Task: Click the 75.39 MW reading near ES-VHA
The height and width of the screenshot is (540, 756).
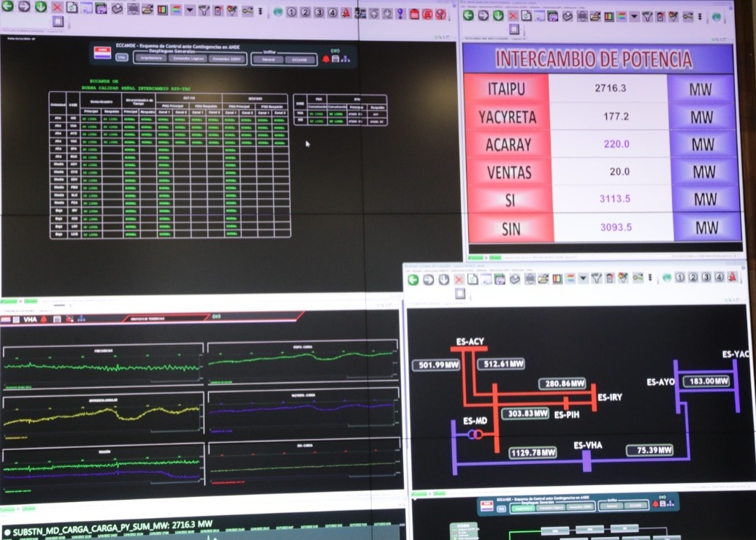Action: tap(649, 450)
